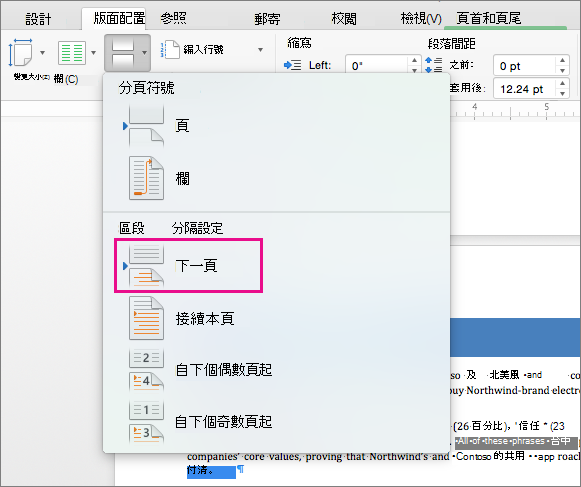Screen dimensions: 581x487
Task: Click the paragraph spacing before icon
Action: pos(434,65)
